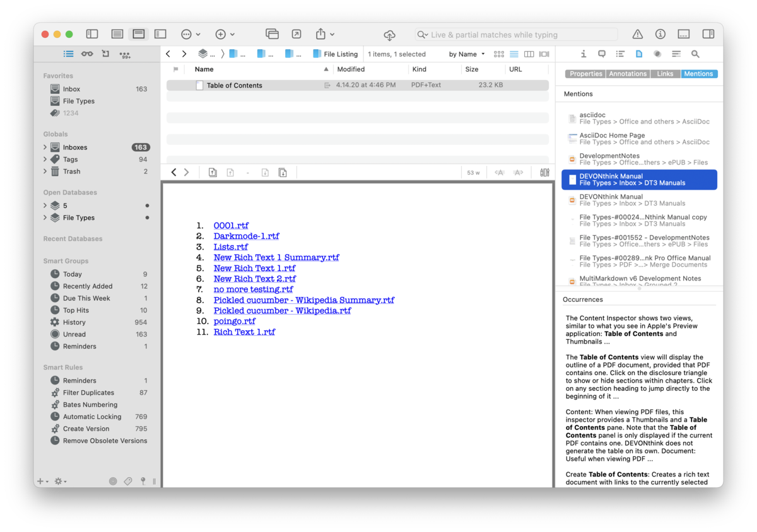The width and height of the screenshot is (757, 532).
Task: Open the 0001.rtf link
Action: pos(231,225)
